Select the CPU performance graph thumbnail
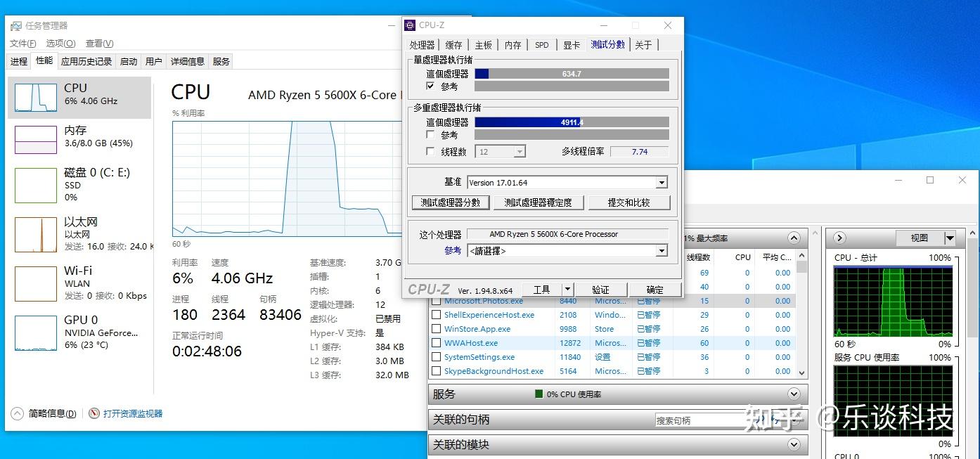The width and height of the screenshot is (980, 459). 36,97
